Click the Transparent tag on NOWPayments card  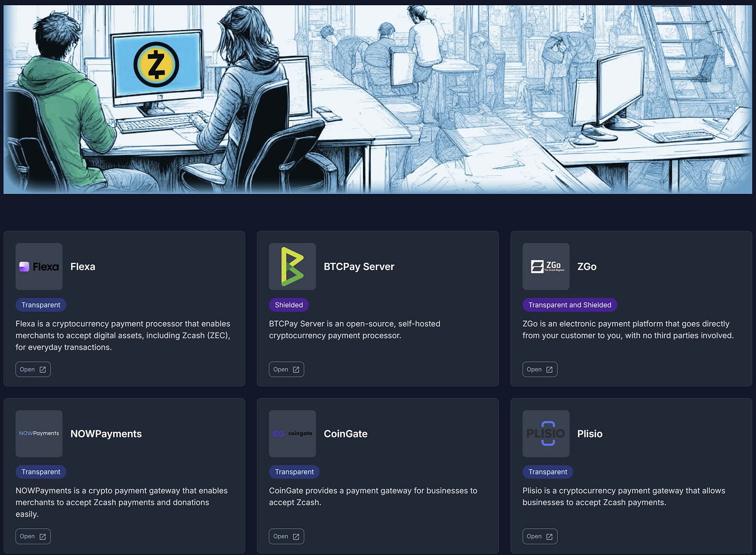point(41,472)
